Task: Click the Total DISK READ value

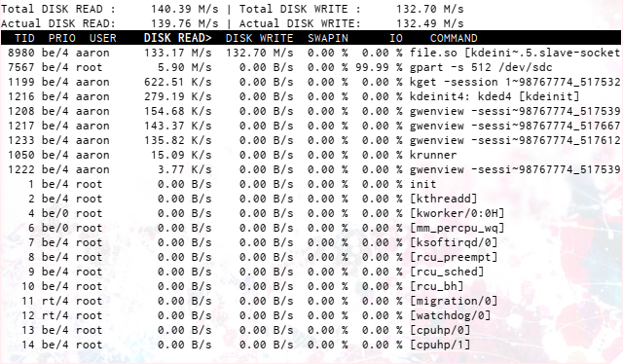Action: pos(184,9)
